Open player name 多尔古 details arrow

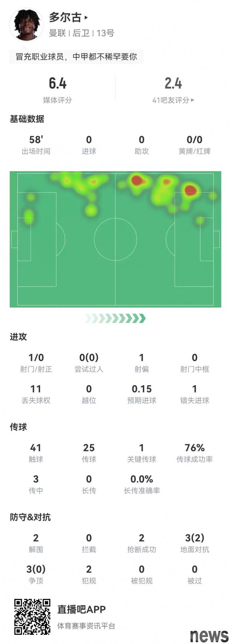[x=86, y=18]
